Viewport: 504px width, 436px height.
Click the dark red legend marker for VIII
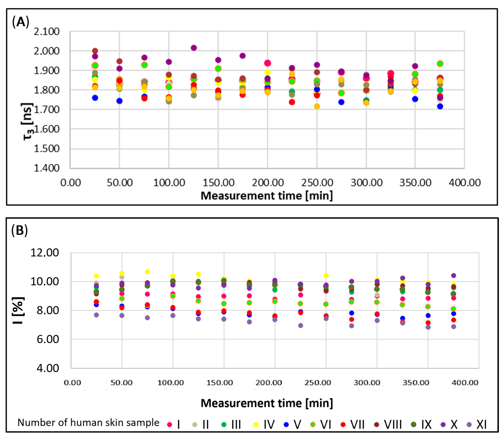coord(377,424)
